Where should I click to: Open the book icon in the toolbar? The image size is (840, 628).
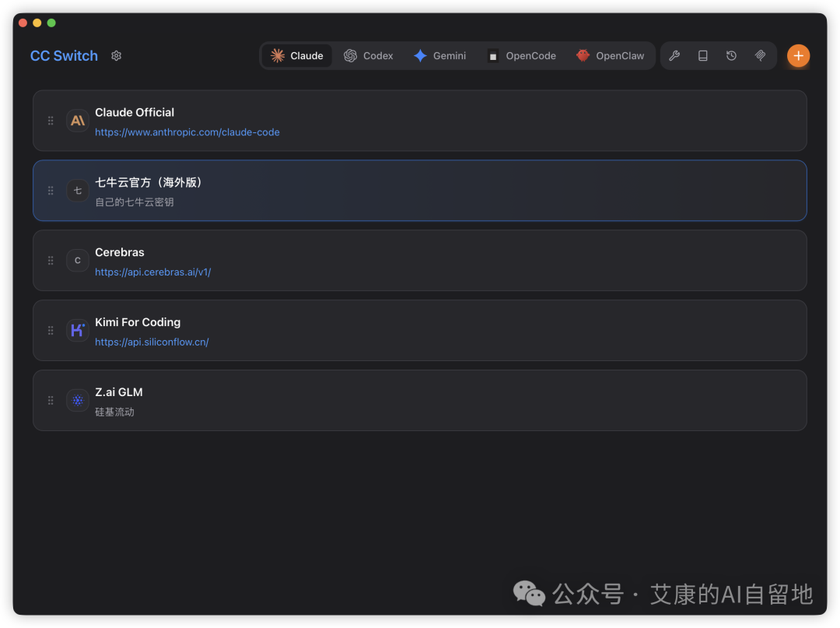pyautogui.click(x=703, y=56)
